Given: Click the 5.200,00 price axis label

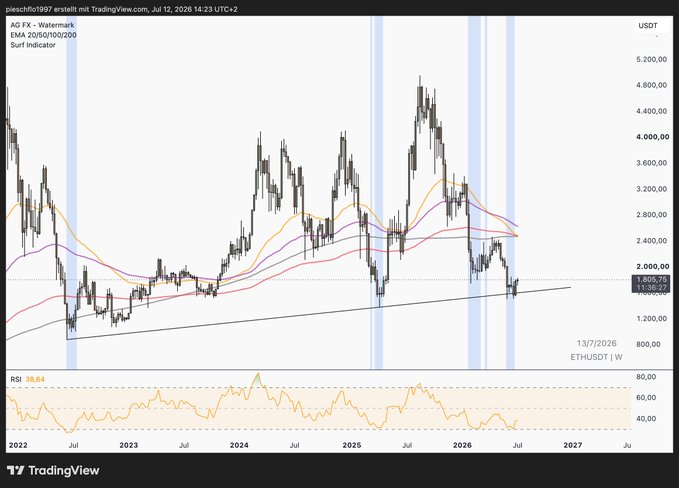Looking at the screenshot, I should pyautogui.click(x=651, y=59).
